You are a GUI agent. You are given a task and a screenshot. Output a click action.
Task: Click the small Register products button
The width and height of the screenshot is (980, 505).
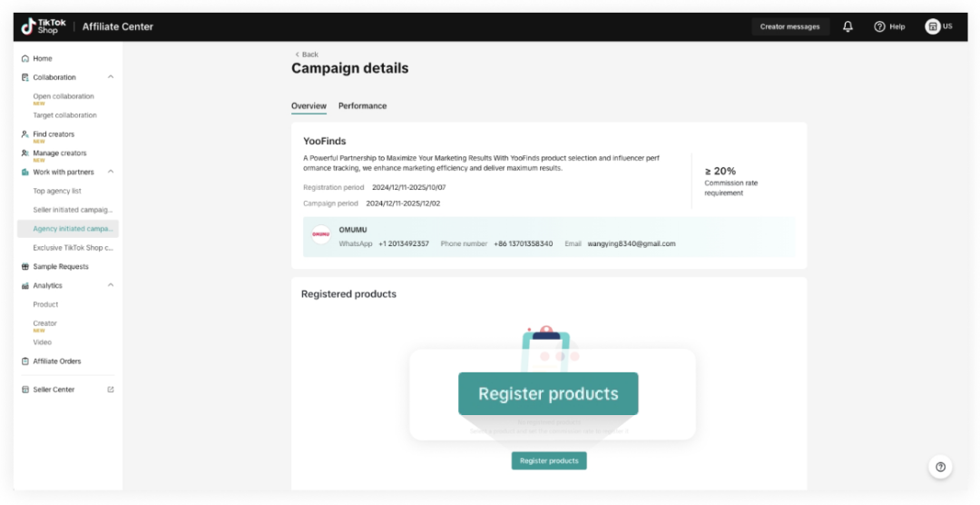[549, 460]
